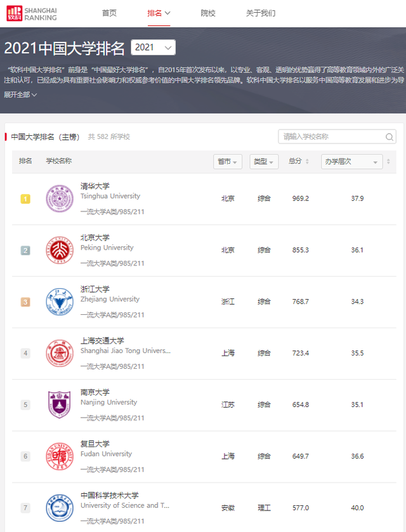Focus the school name search field

337,136
